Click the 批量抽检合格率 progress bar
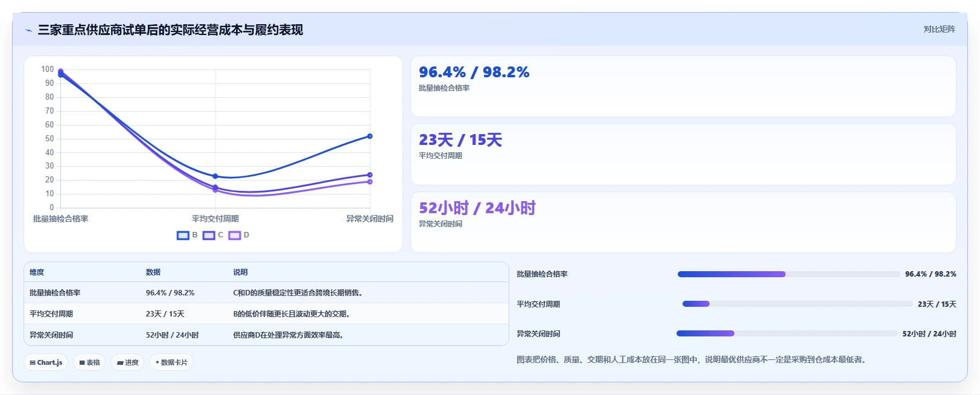The image size is (980, 395). pyautogui.click(x=789, y=274)
